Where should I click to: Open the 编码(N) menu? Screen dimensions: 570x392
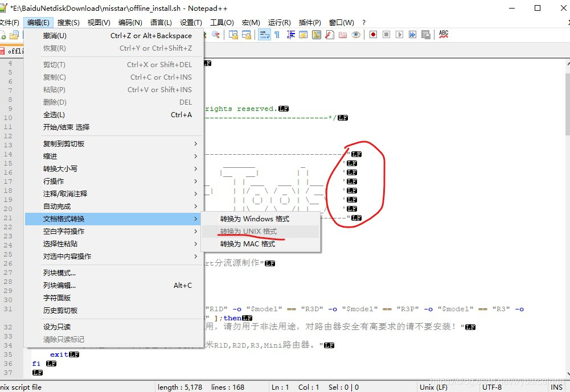pos(130,23)
